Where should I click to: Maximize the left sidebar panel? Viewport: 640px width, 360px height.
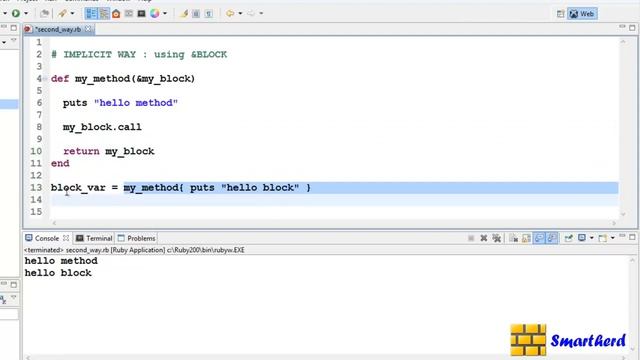pos(13,28)
